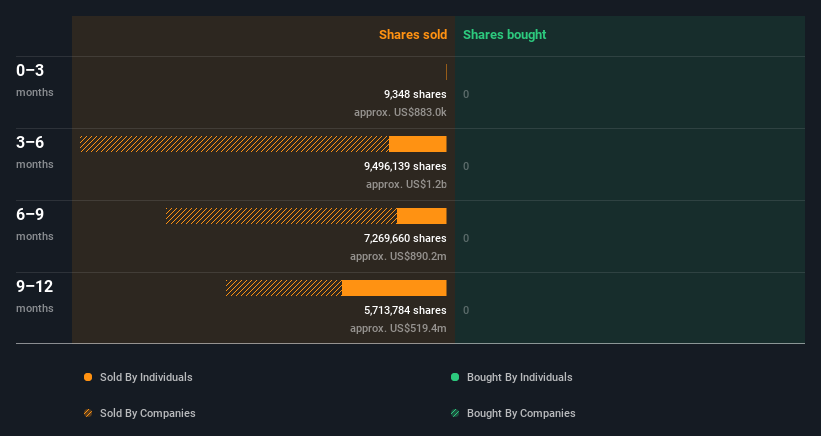Click the Shares bought column header

504,35
